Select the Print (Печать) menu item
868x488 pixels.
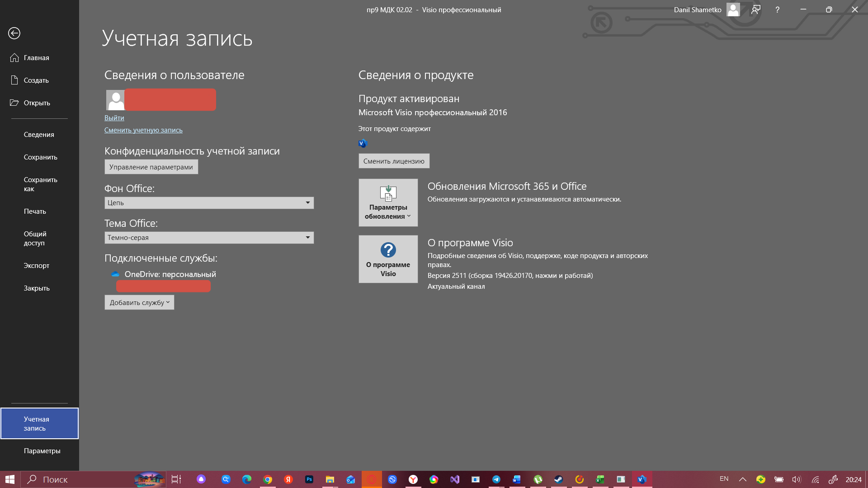pos(35,211)
